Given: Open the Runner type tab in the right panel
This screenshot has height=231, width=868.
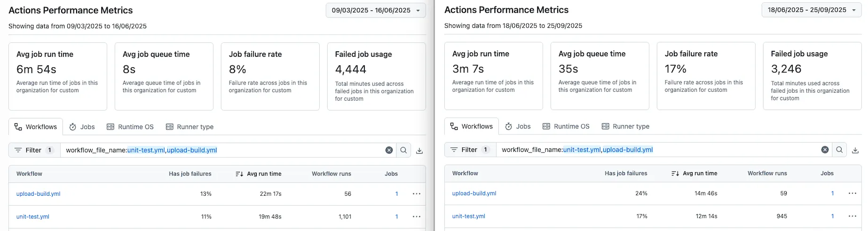Looking at the screenshot, I should pos(625,127).
